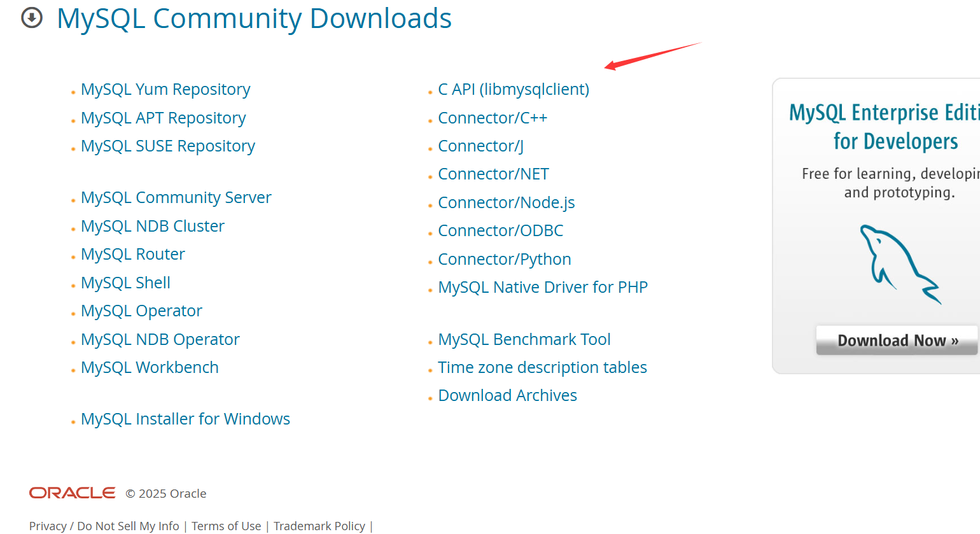Open MySQL NDB Operator link
The image size is (980, 534).
(160, 340)
